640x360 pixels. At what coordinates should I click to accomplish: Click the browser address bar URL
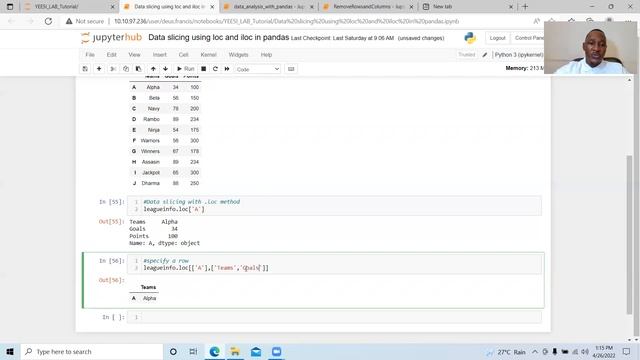click(x=287, y=21)
